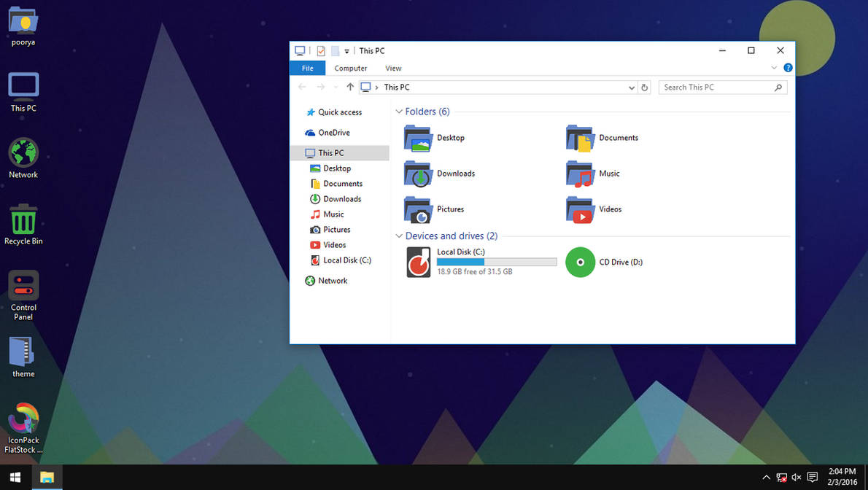Collapse the Devices and drives (2) group
This screenshot has width=868, height=490.
398,236
